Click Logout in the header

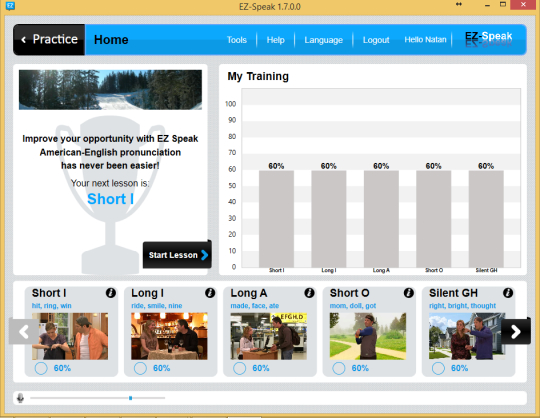(376, 40)
